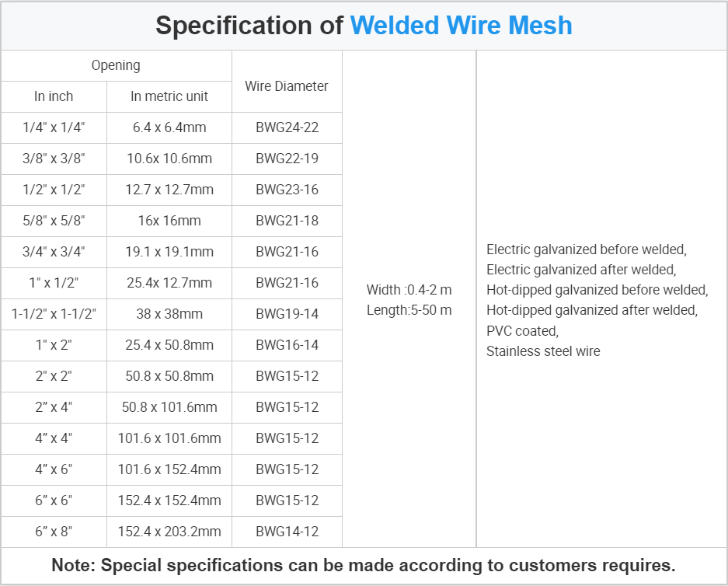728x586 pixels.
Task: Click the 'Welded Wire Mesh' blue title text
Action: click(461, 25)
